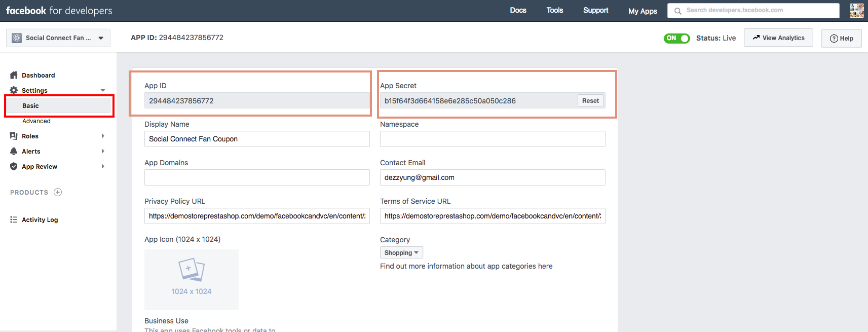
Task: Follow the app categories 'here' link
Action: [x=545, y=266]
